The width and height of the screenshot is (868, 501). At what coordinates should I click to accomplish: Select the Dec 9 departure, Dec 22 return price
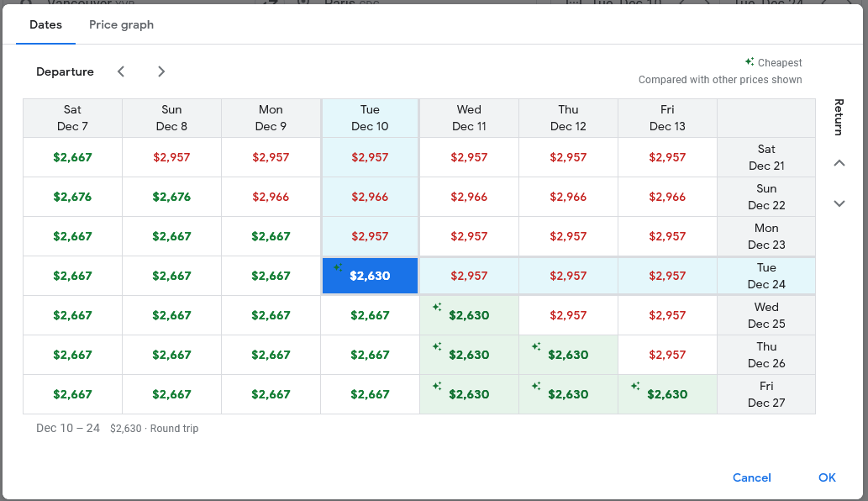pos(271,197)
